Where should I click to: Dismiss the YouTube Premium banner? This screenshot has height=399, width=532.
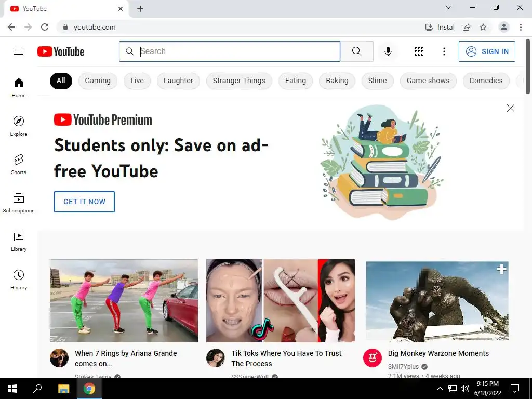coord(510,108)
